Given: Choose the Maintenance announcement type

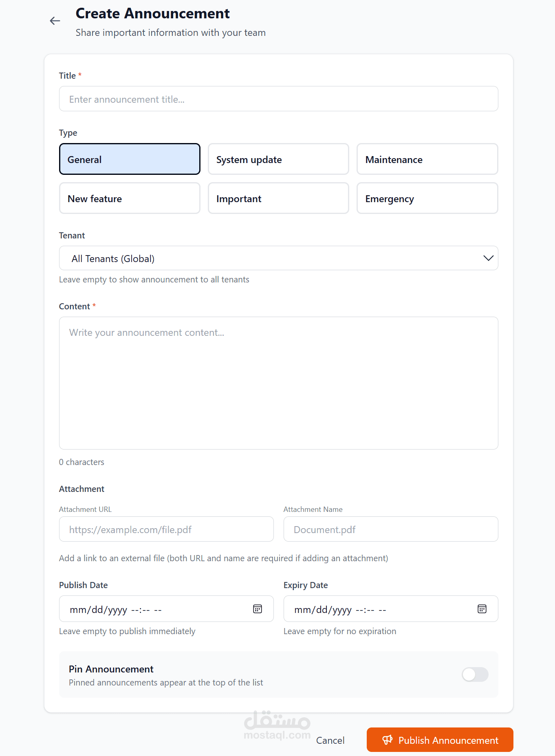Looking at the screenshot, I should point(427,159).
